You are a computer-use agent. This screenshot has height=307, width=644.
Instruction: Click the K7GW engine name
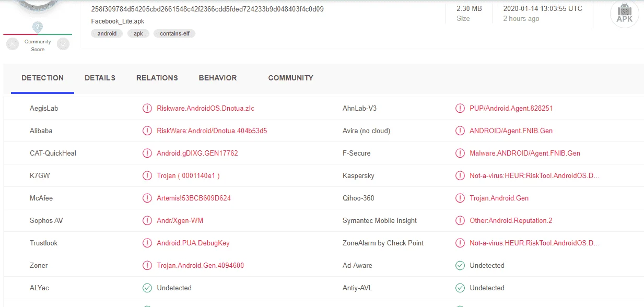pos(40,175)
